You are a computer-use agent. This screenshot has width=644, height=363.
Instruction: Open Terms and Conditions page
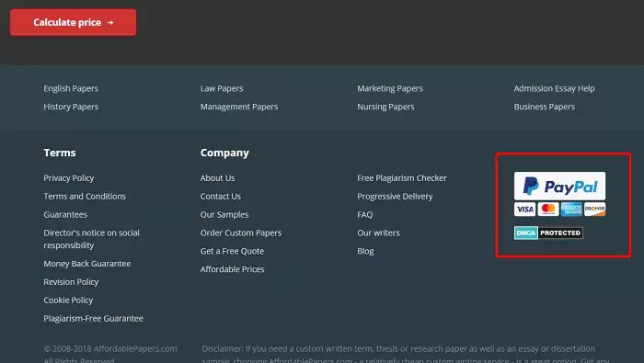click(85, 196)
